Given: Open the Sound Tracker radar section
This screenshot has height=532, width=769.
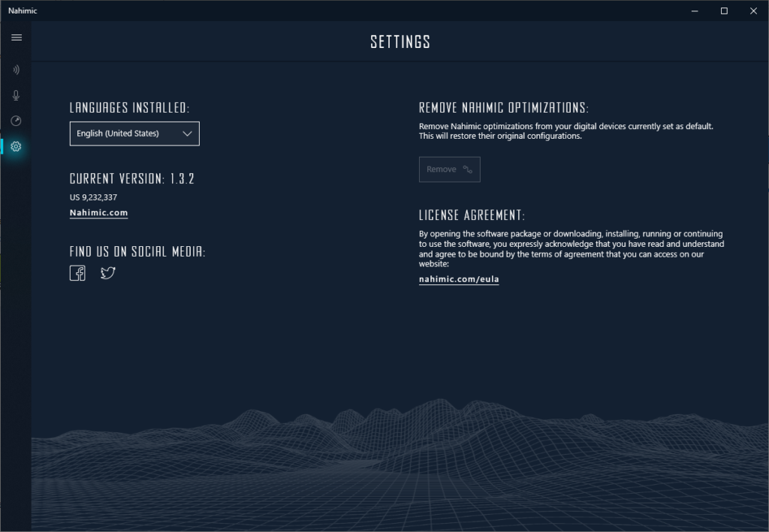Looking at the screenshot, I should 16,121.
